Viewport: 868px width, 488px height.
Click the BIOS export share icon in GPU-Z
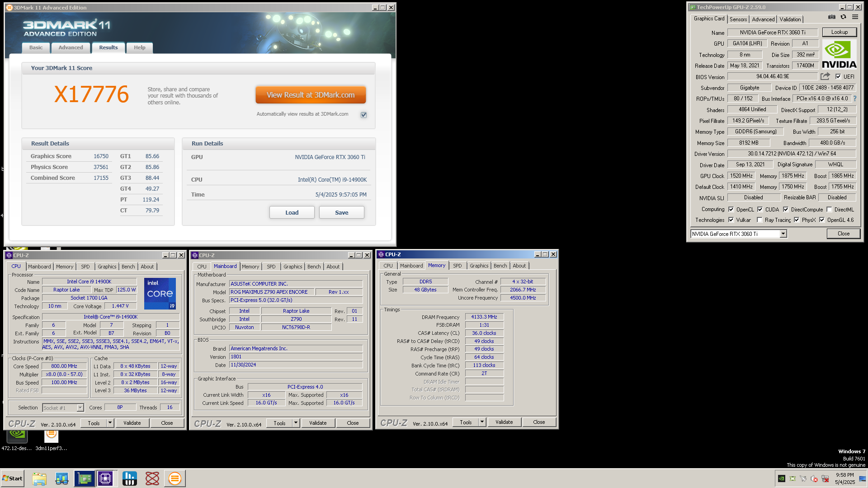(x=826, y=76)
